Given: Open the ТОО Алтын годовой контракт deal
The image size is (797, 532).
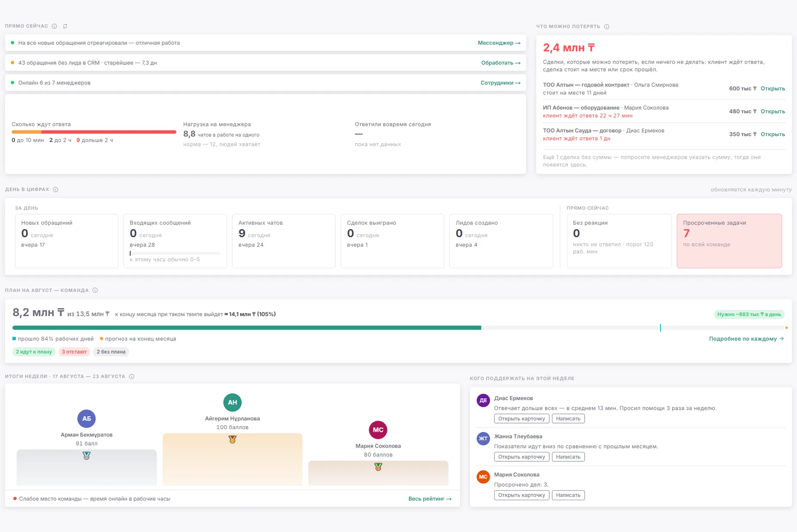Looking at the screenshot, I should point(773,89).
